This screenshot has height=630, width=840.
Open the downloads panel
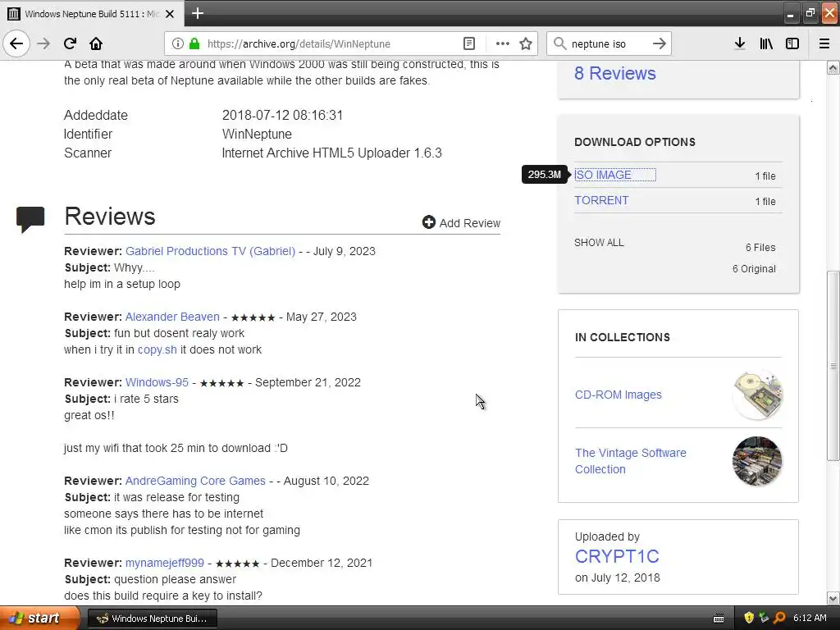point(740,43)
